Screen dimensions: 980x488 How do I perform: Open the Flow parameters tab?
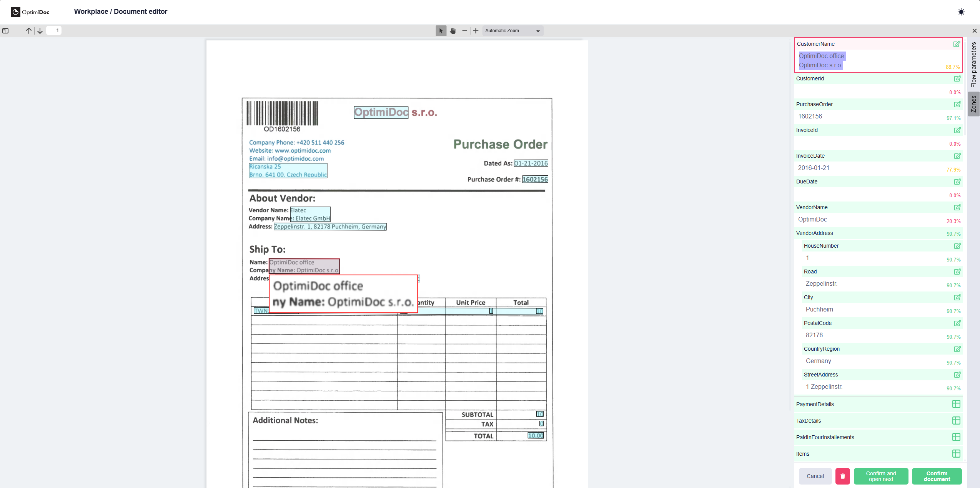973,65
